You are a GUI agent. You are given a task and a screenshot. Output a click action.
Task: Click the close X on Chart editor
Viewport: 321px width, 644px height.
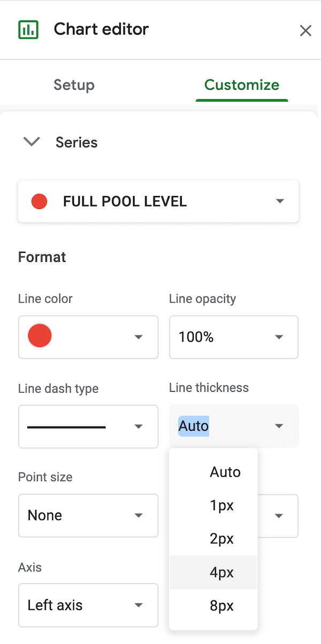click(x=305, y=30)
